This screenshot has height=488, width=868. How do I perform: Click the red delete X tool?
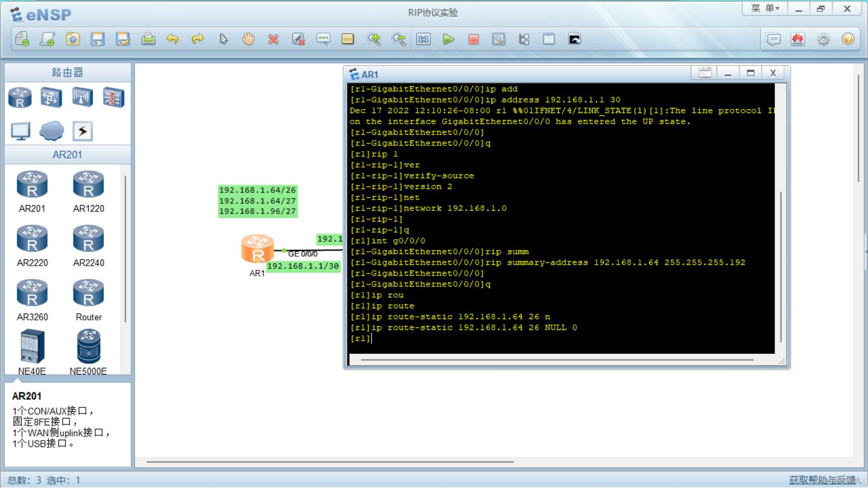click(273, 39)
